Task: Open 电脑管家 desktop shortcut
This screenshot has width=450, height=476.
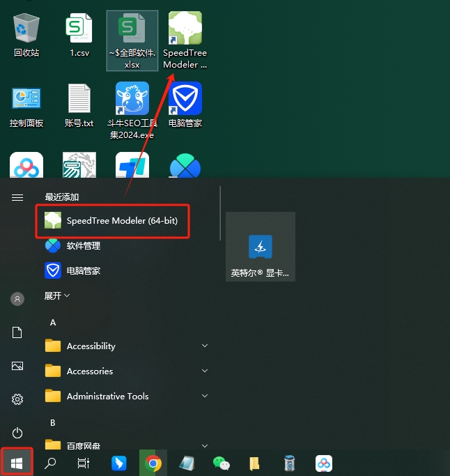Action: tap(185, 105)
